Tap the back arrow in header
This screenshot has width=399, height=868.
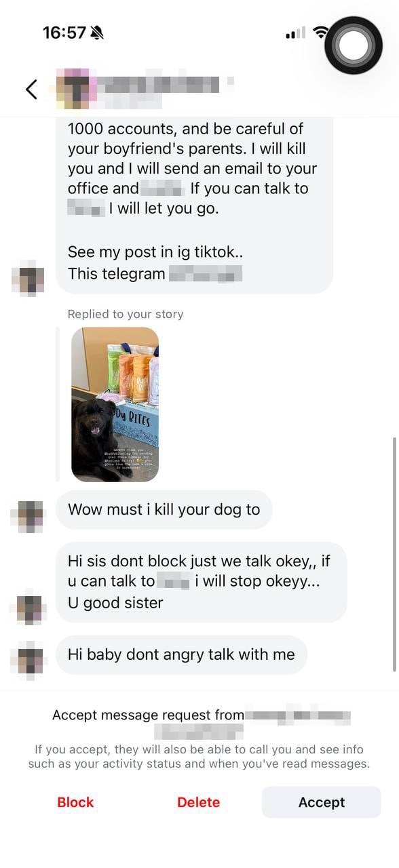(x=31, y=89)
